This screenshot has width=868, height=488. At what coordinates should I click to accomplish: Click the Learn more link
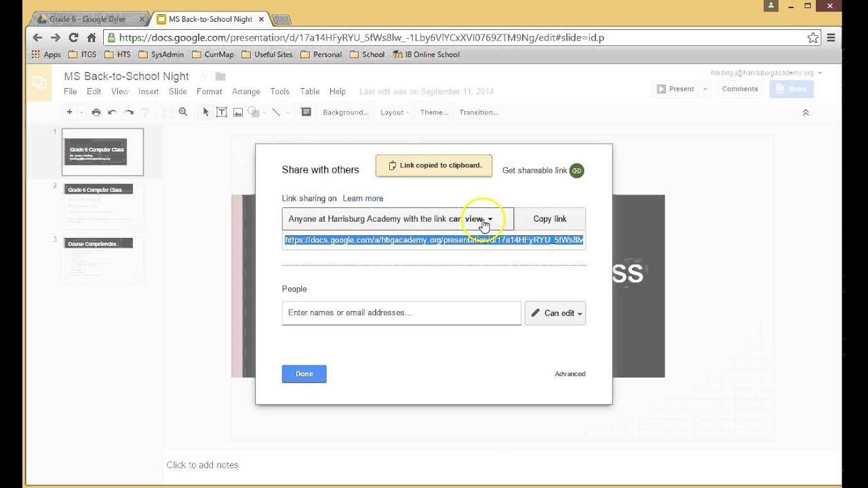pyautogui.click(x=363, y=199)
